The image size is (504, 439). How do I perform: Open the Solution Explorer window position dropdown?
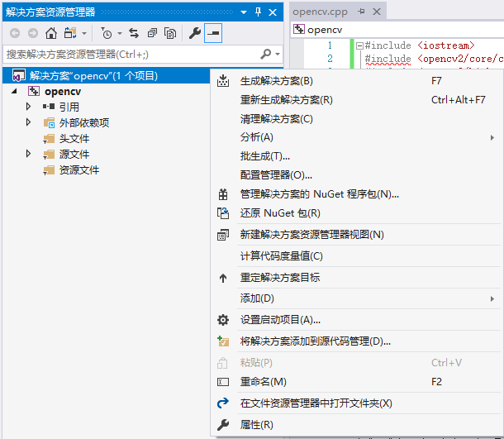[x=244, y=12]
